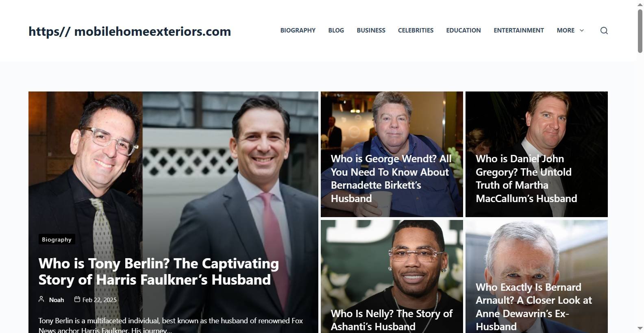This screenshot has height=333, width=644.
Task: Expand the MORE menu chevron
Action: pyautogui.click(x=581, y=30)
